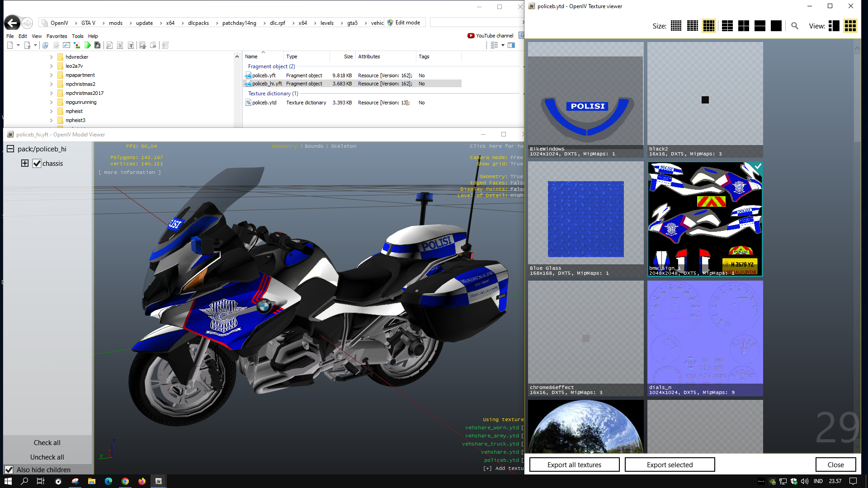The width and height of the screenshot is (868, 488).
Task: Select the two-row thumbnail size icon
Action: pos(759,26)
